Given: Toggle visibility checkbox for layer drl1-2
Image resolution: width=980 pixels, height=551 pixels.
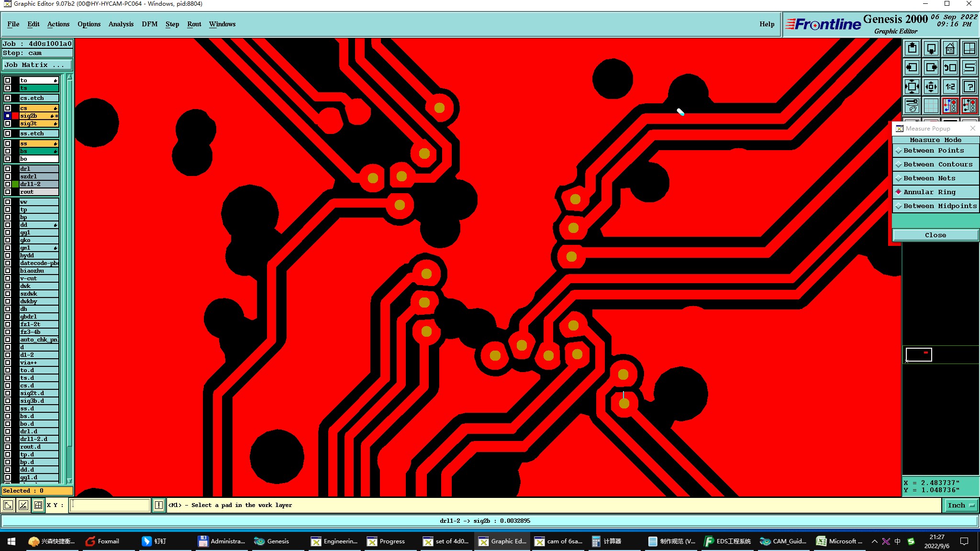Looking at the screenshot, I should pos(8,184).
